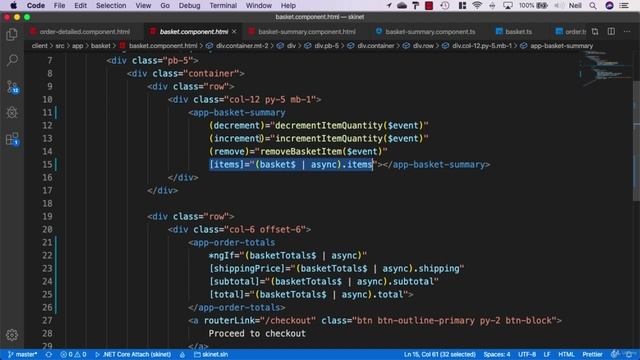The height and width of the screenshot is (360, 640).
Task: Close the basket.component.html tab
Action: pos(234,31)
